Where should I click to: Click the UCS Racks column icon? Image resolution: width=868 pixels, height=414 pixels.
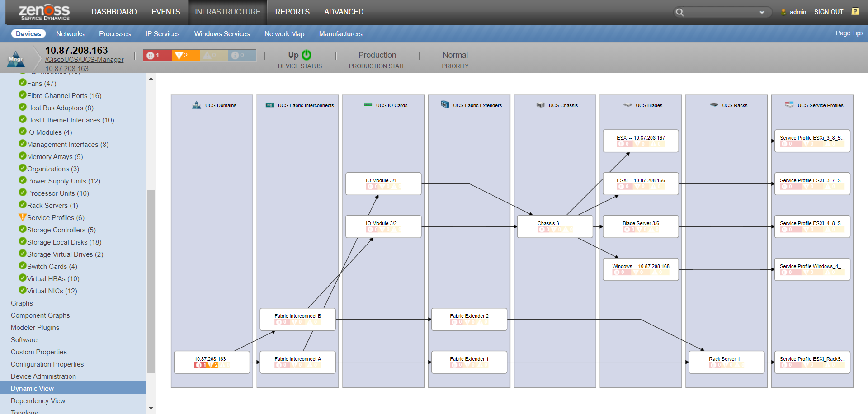714,105
